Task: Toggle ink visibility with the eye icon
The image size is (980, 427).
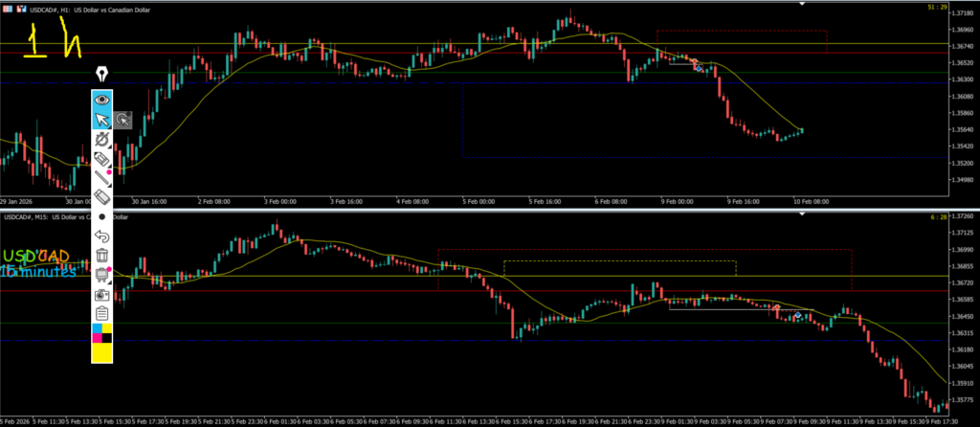Action: point(101,99)
